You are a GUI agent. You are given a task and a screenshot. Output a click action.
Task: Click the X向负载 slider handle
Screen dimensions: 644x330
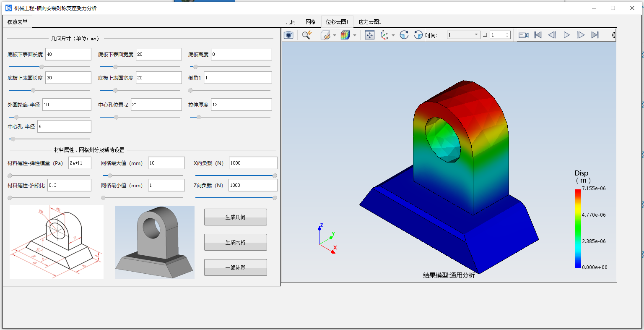[275, 175]
